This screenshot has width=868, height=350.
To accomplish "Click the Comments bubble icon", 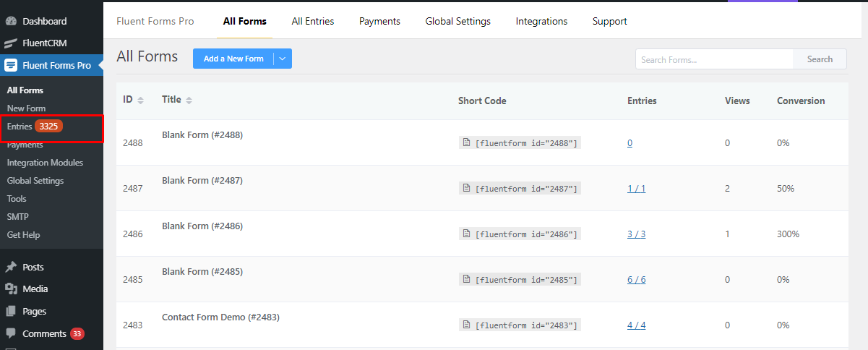I will coord(11,333).
